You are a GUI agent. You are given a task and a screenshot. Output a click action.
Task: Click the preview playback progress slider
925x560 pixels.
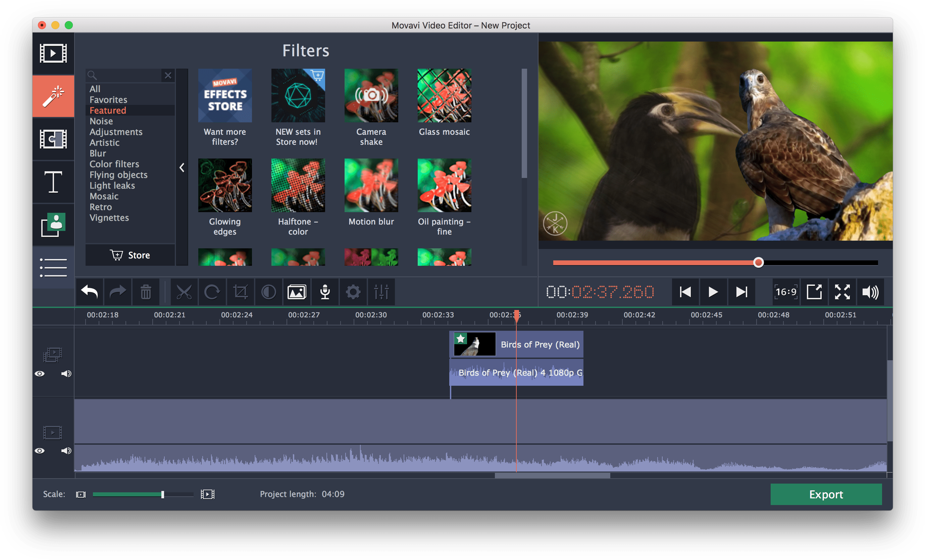pos(758,262)
